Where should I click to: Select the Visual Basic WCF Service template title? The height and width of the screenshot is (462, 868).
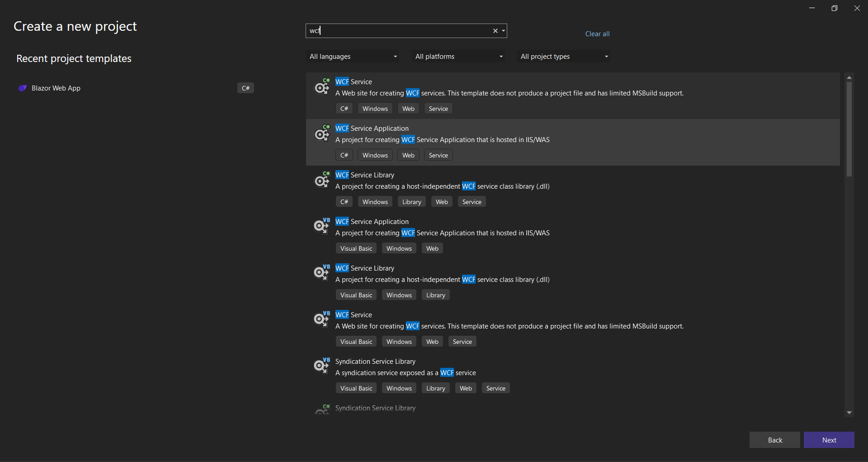tap(354, 315)
